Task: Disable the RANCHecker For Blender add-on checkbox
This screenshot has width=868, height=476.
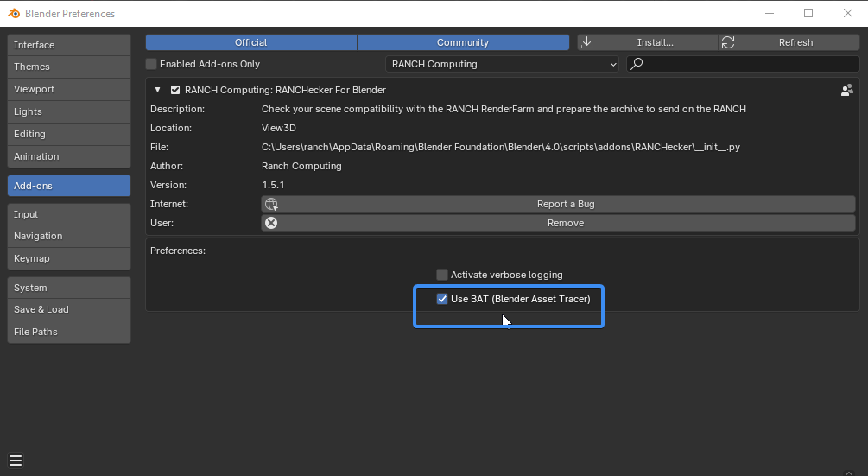Action: (x=175, y=90)
